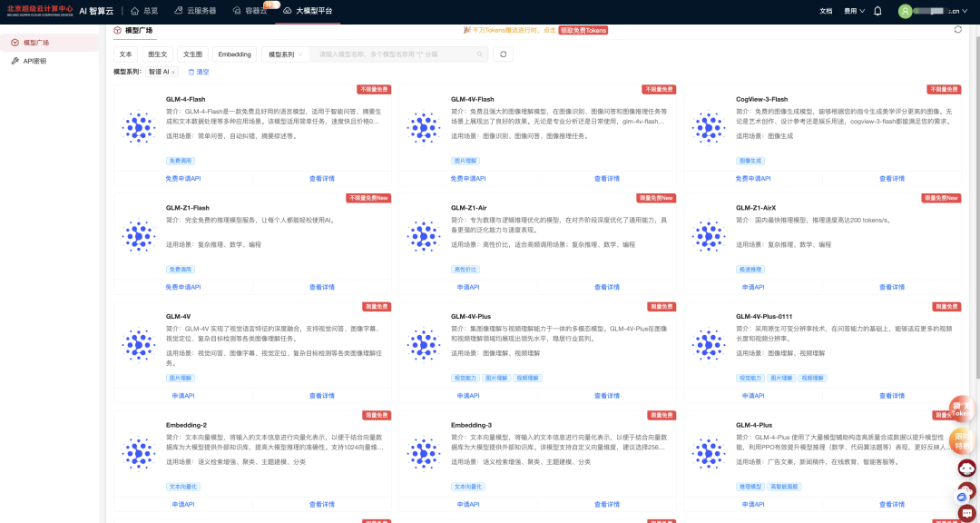
Task: Click 清空 to clear filters
Action: pyautogui.click(x=199, y=73)
